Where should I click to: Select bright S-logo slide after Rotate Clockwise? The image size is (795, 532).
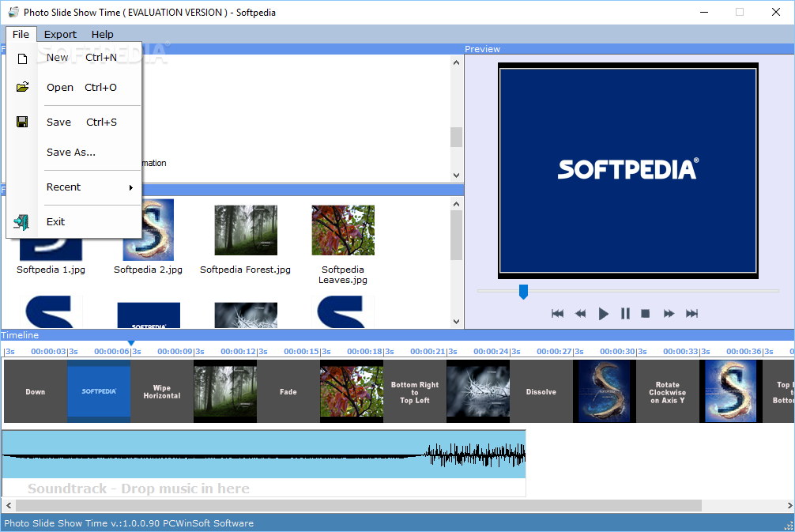(731, 391)
